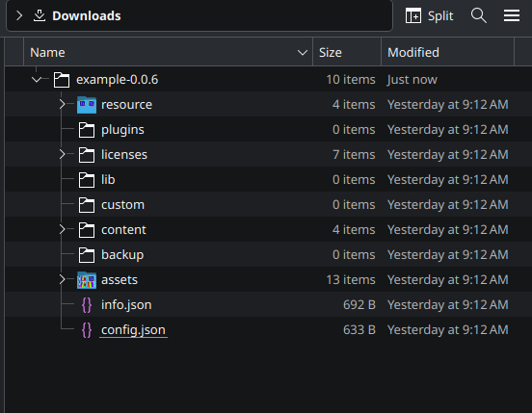This screenshot has height=413, width=532.
Task: Click the blue resource folder icon
Action: pos(87,105)
